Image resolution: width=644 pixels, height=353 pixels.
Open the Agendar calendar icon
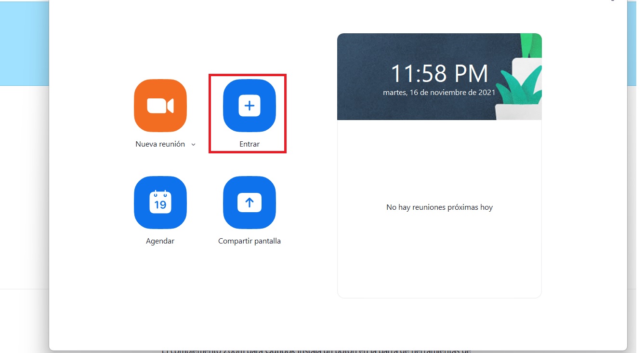[160, 203]
